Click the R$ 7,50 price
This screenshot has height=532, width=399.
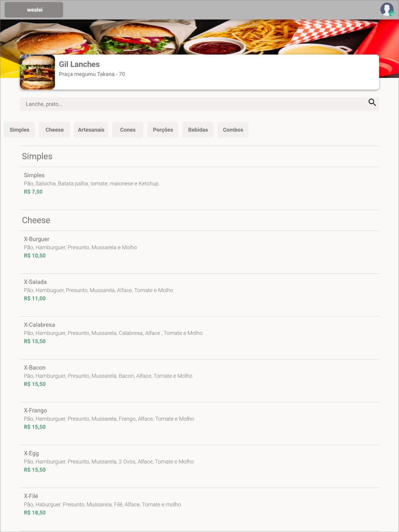click(33, 192)
